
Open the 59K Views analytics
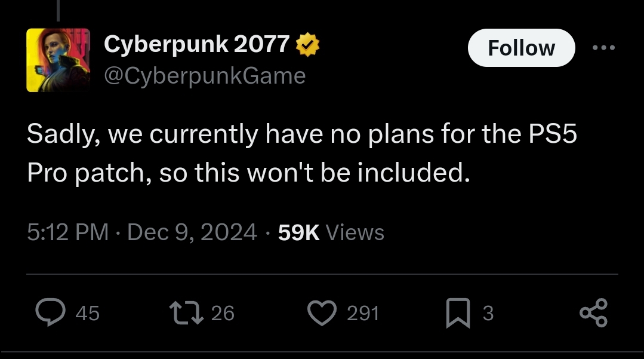[x=331, y=232]
